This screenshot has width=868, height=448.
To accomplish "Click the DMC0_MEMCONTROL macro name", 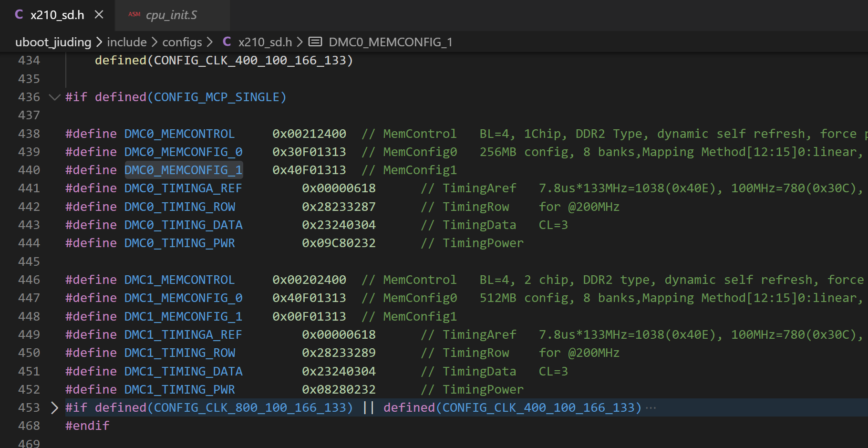I will coord(179,134).
